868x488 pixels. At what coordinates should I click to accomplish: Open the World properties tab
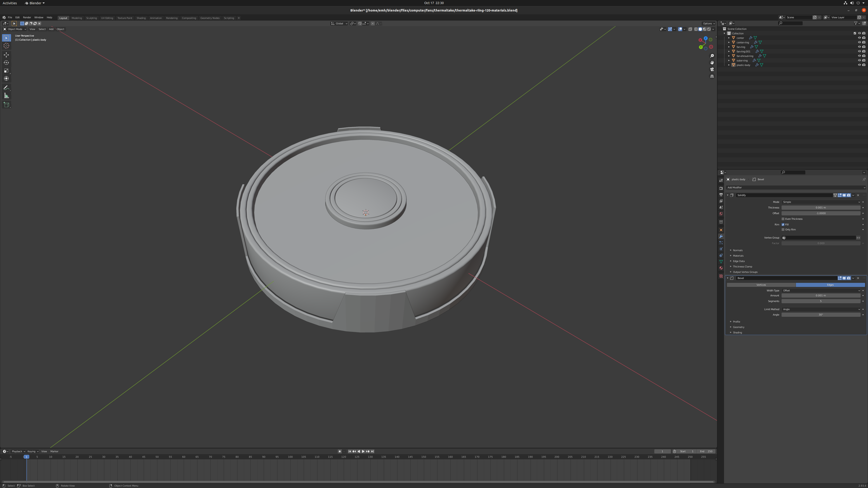click(721, 214)
